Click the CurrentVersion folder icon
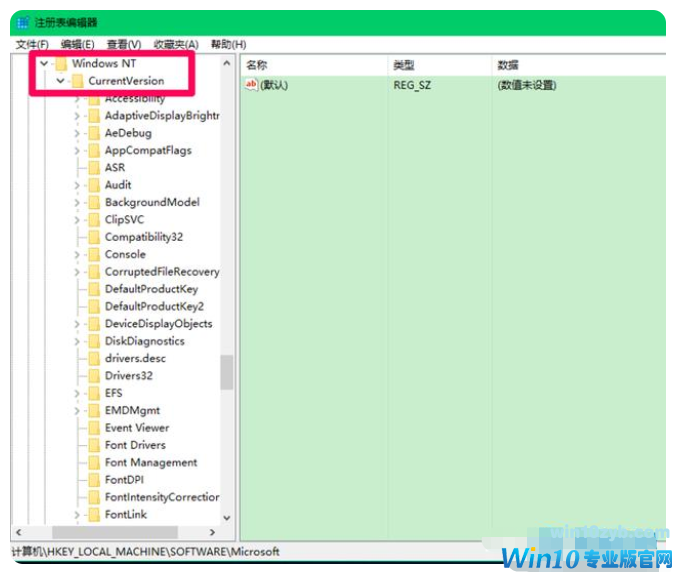 (x=77, y=81)
